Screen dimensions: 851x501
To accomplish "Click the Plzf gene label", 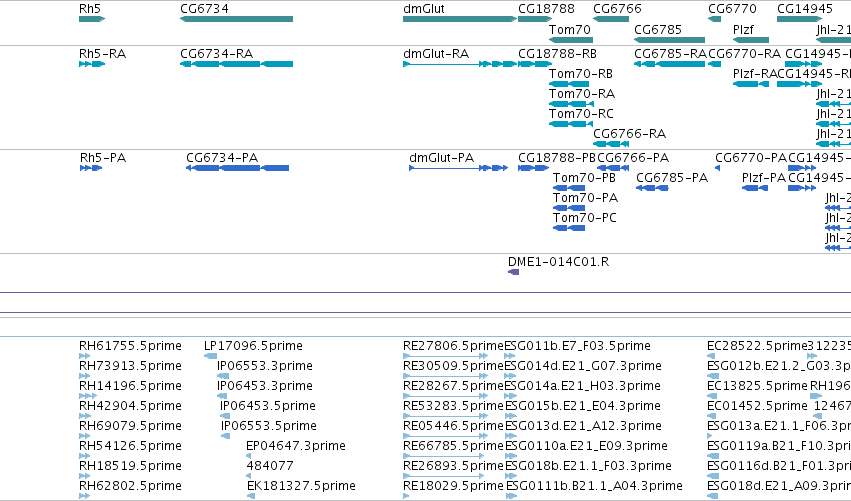I will coord(744,30).
